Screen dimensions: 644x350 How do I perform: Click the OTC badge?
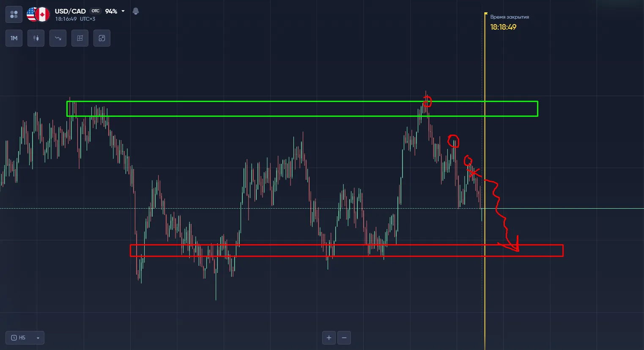tap(96, 11)
